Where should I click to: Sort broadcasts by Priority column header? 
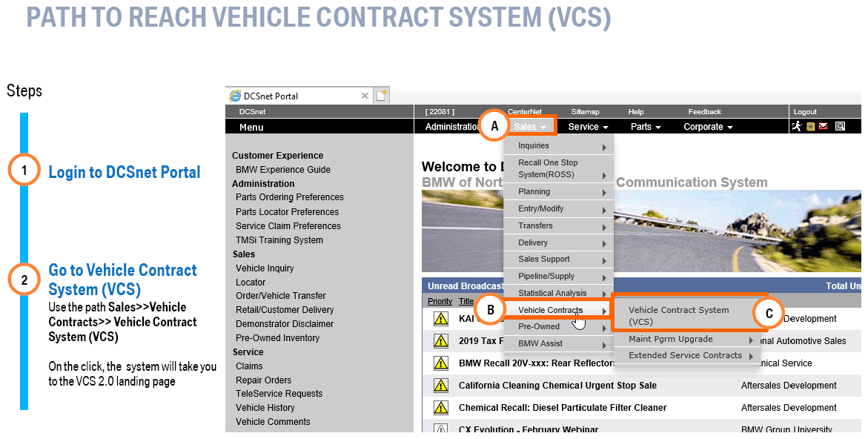pos(440,302)
